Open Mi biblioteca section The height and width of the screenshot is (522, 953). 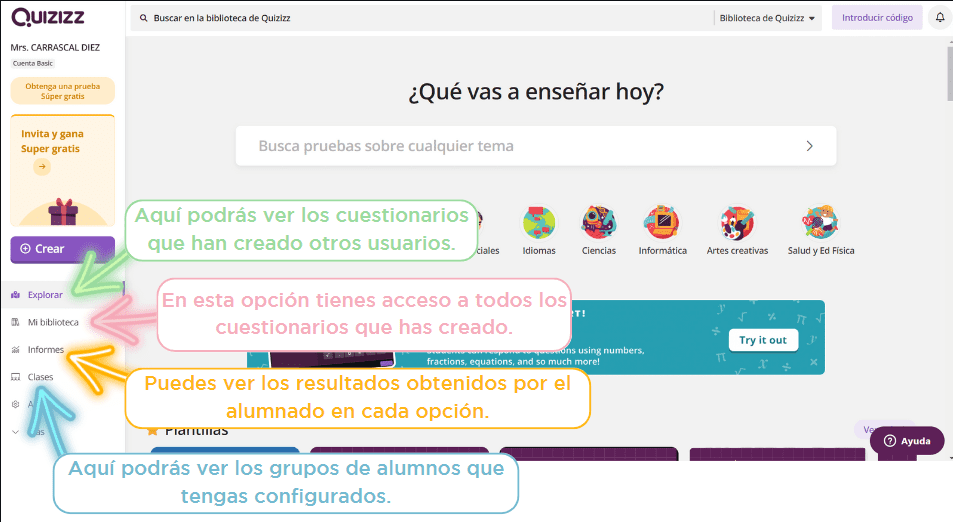click(53, 322)
